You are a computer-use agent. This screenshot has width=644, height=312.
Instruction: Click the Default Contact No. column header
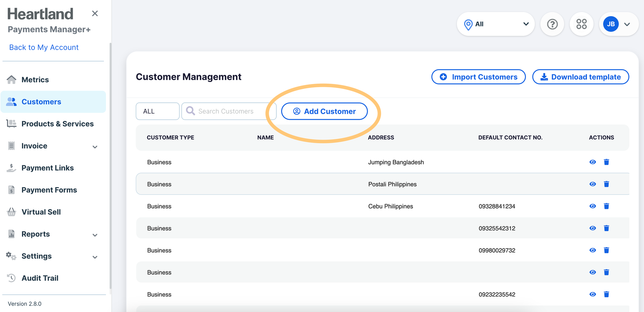pyautogui.click(x=510, y=137)
